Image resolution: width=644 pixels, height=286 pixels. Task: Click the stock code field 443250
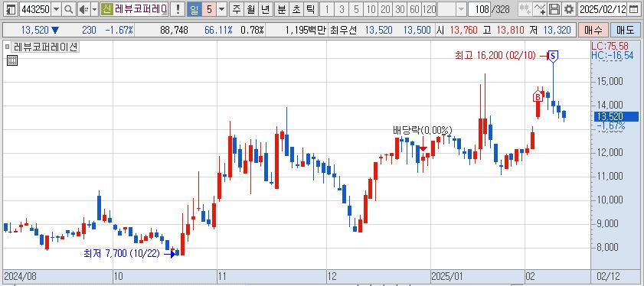point(35,9)
